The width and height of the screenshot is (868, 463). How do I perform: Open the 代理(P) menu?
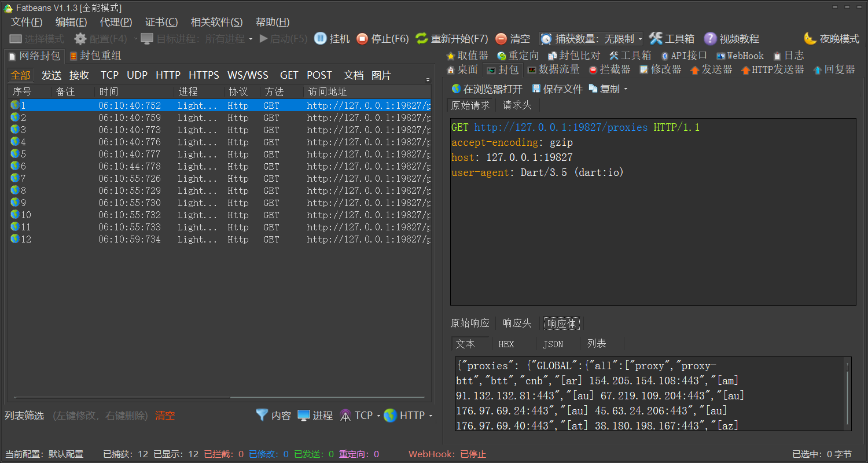pyautogui.click(x=115, y=22)
